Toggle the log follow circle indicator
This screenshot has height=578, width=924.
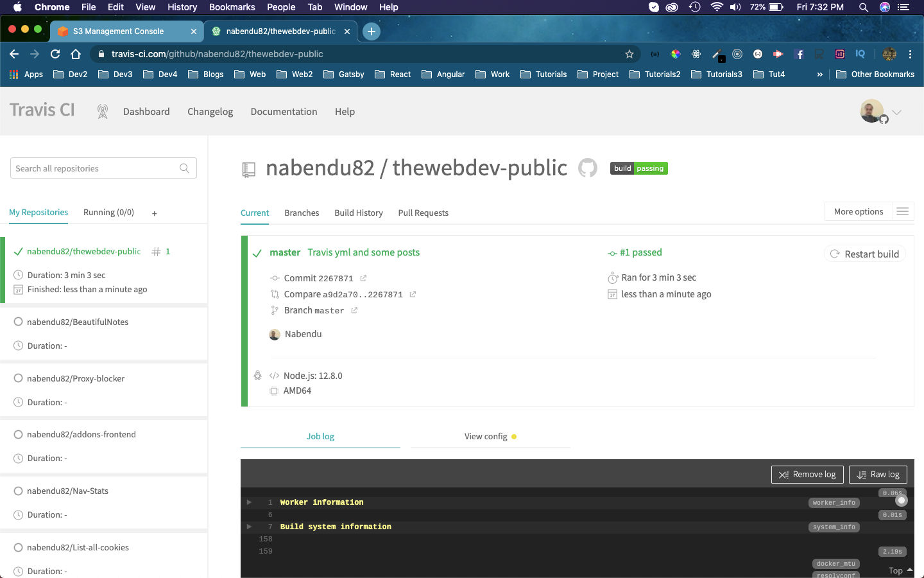[902, 500]
